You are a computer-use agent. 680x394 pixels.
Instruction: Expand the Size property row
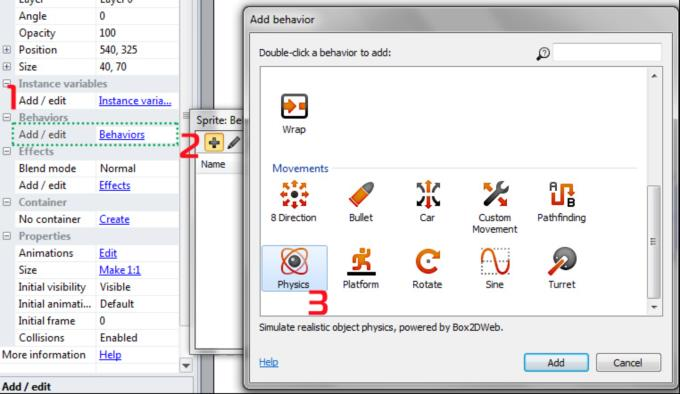(x=7, y=67)
